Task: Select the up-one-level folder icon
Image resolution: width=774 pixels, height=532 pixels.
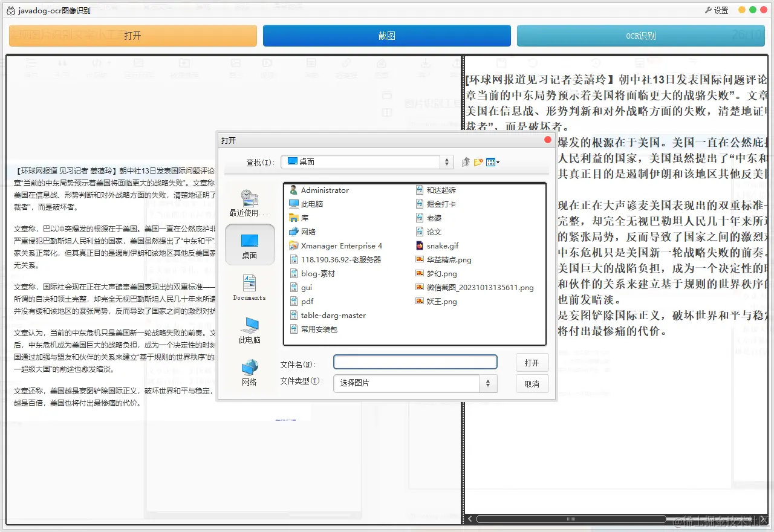Action: click(x=465, y=162)
